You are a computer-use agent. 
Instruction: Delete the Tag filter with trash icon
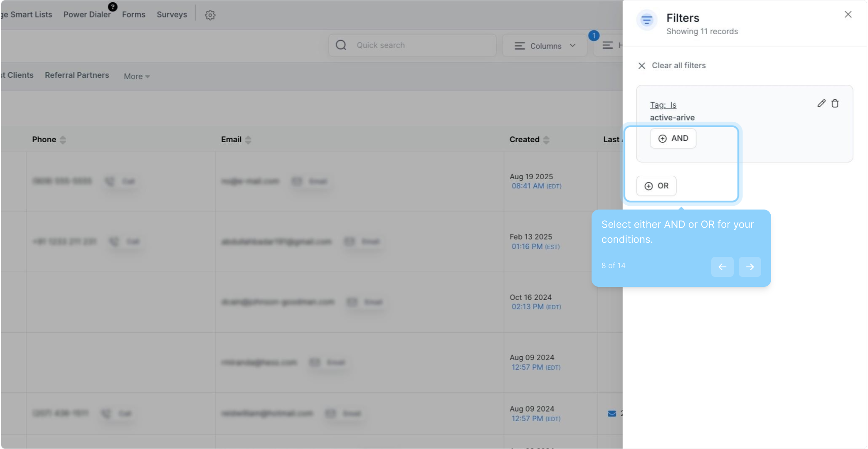[x=835, y=104]
